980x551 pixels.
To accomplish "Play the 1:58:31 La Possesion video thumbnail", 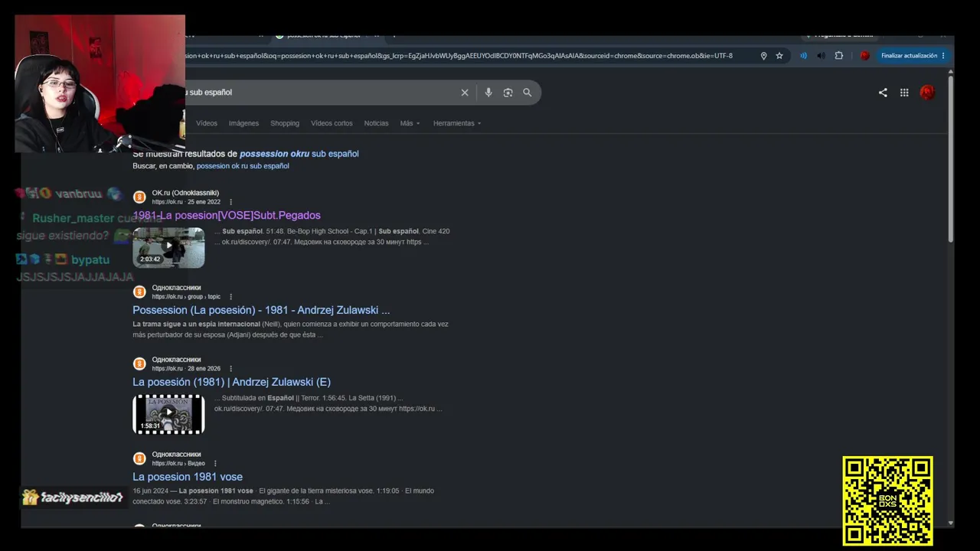I will coord(168,414).
